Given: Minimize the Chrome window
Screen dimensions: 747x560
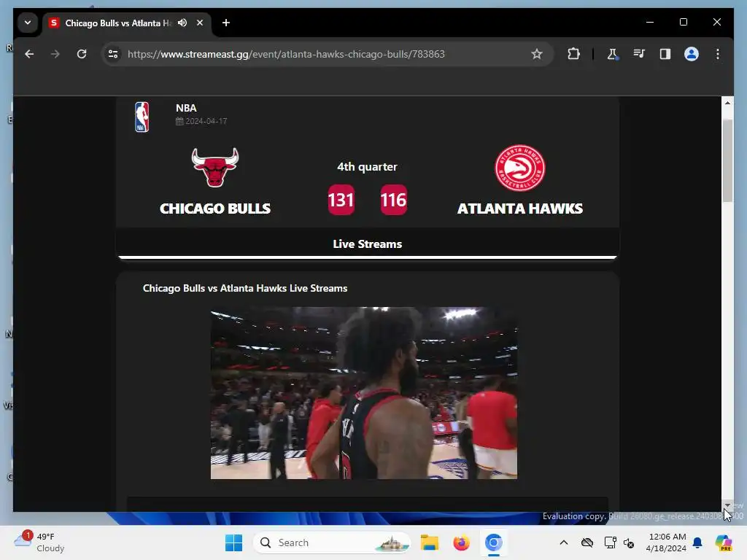Looking at the screenshot, I should (x=650, y=23).
